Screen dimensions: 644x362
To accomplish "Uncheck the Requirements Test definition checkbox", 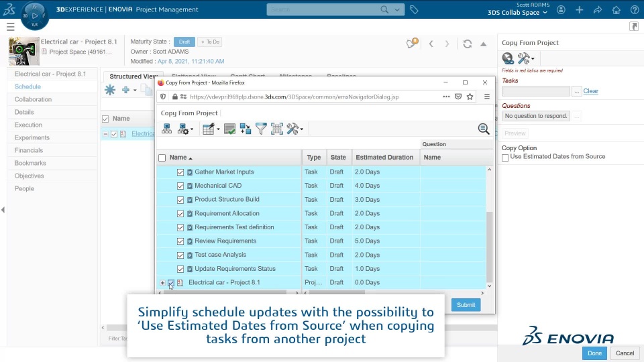I will [x=180, y=227].
